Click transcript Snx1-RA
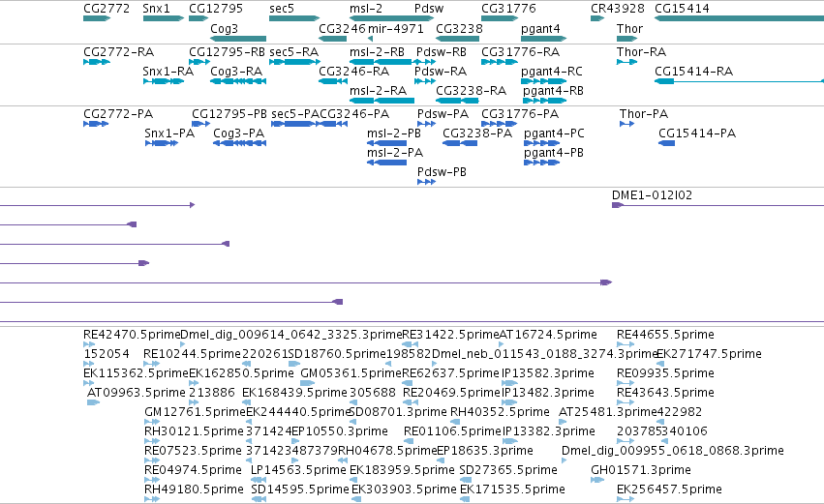The width and height of the screenshot is (824, 504). (x=164, y=81)
